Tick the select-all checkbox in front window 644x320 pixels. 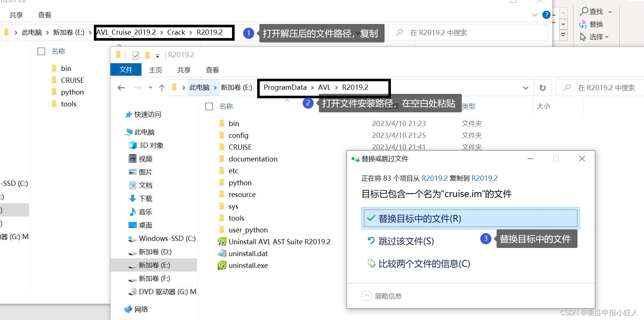[209, 106]
